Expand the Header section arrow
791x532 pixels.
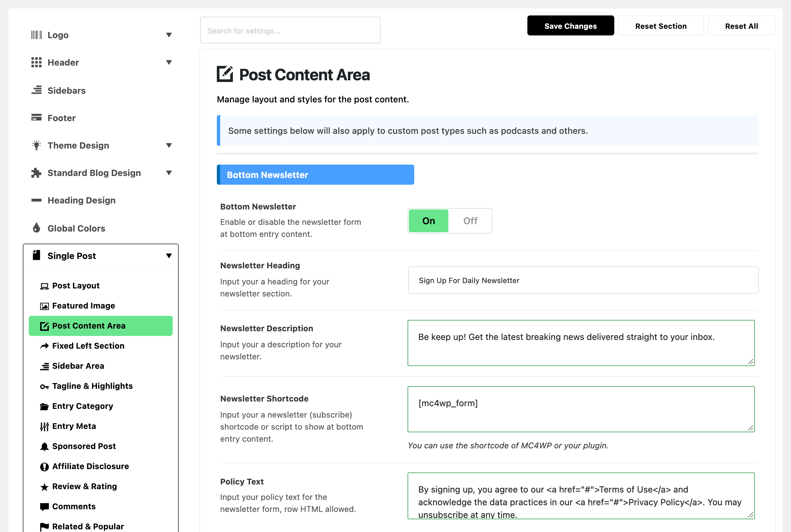169,62
